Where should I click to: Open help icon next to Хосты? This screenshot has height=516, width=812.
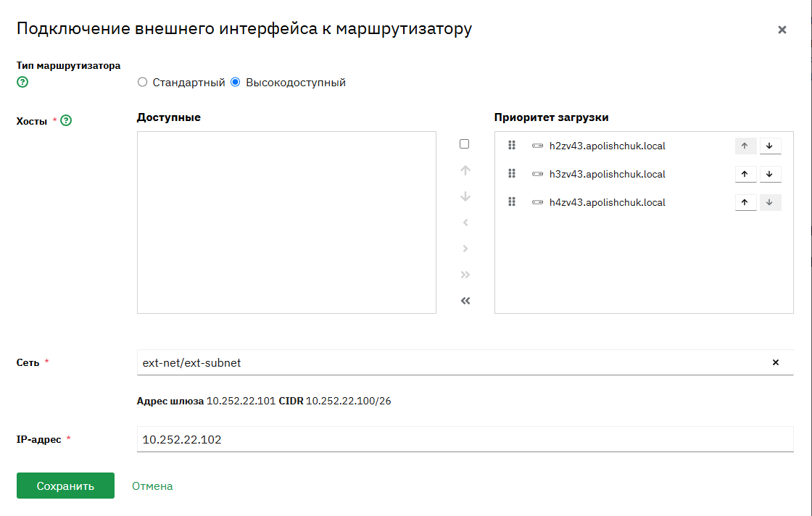click(x=66, y=120)
